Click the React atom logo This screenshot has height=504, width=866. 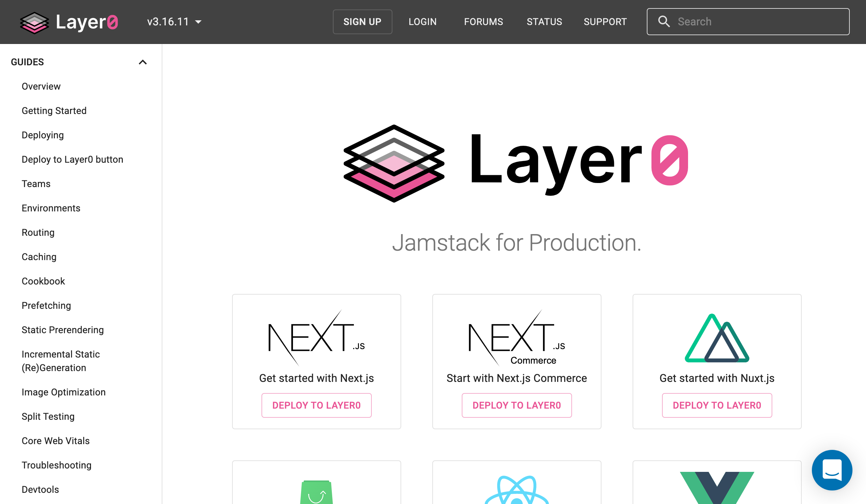click(516, 490)
